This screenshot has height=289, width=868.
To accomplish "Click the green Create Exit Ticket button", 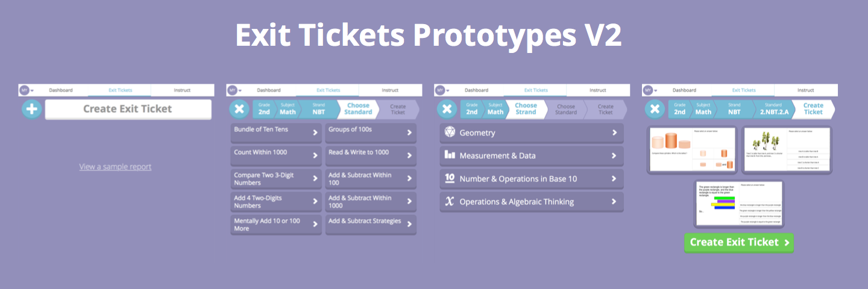I will (x=739, y=243).
